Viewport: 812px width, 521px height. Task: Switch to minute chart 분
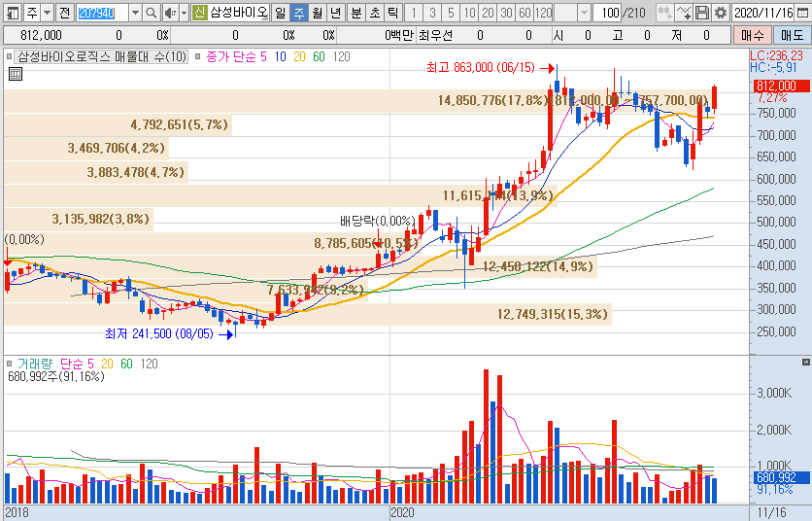[356, 13]
